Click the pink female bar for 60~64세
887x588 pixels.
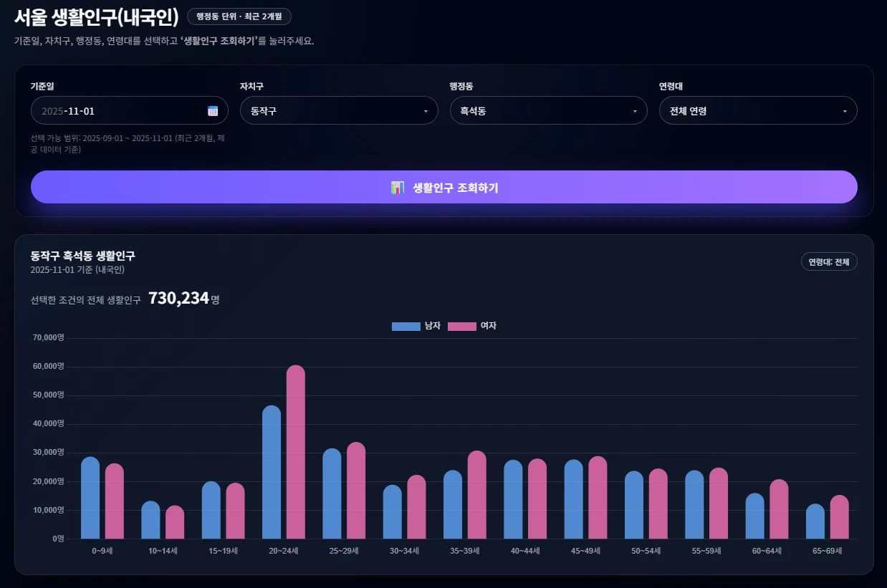click(779, 510)
